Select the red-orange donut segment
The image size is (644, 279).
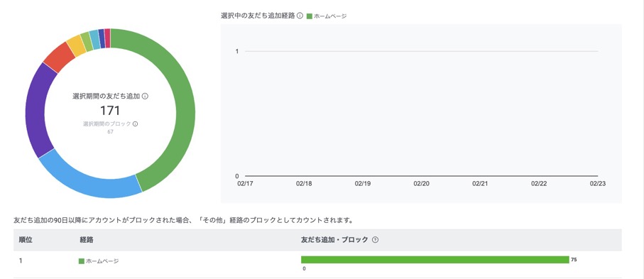(60, 62)
